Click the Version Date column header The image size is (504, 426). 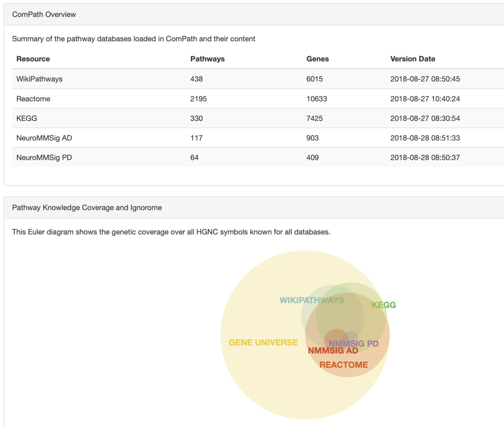(x=413, y=59)
